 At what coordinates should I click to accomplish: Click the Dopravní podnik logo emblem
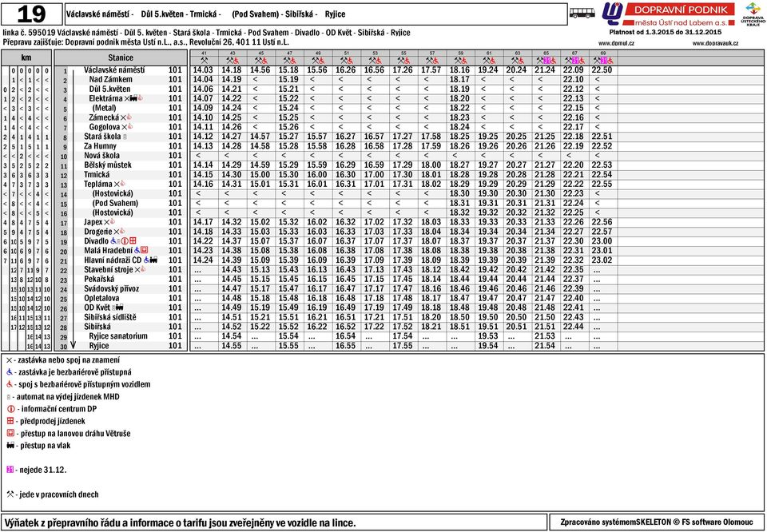612,14
